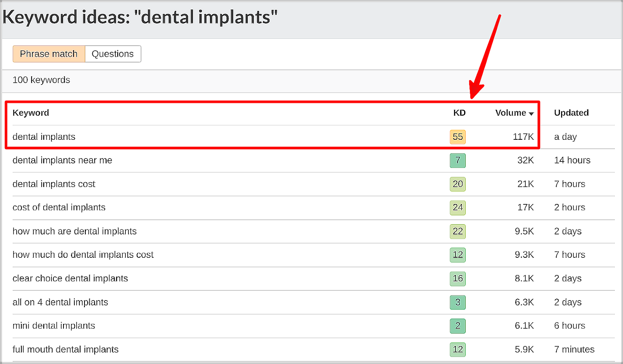Click the Updated column header
This screenshot has height=364, width=623.
tap(571, 113)
